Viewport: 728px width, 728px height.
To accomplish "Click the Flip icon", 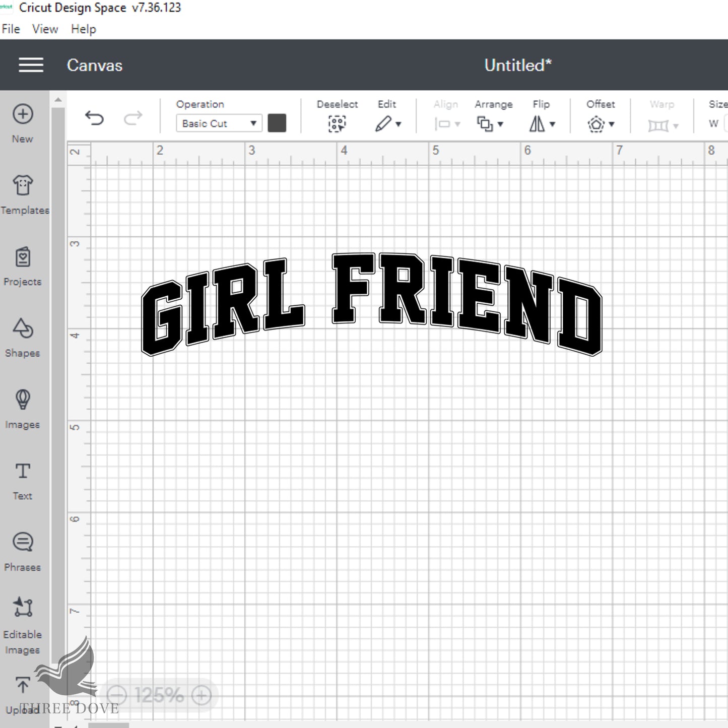I will tap(537, 123).
